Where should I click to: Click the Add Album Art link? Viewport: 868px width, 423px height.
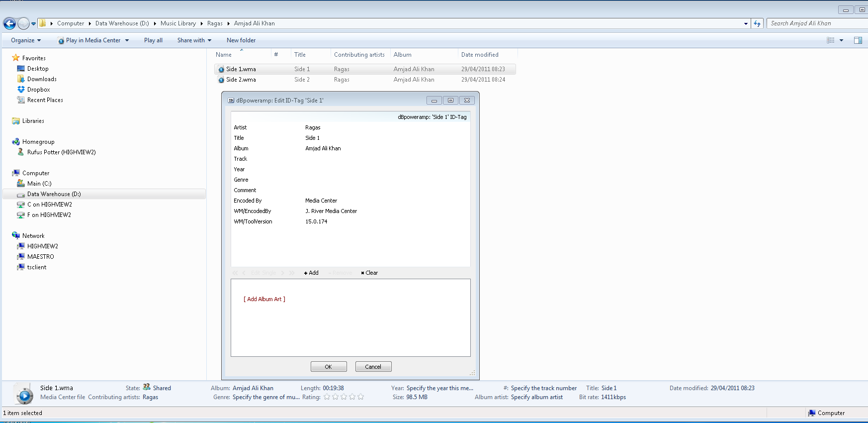point(264,299)
